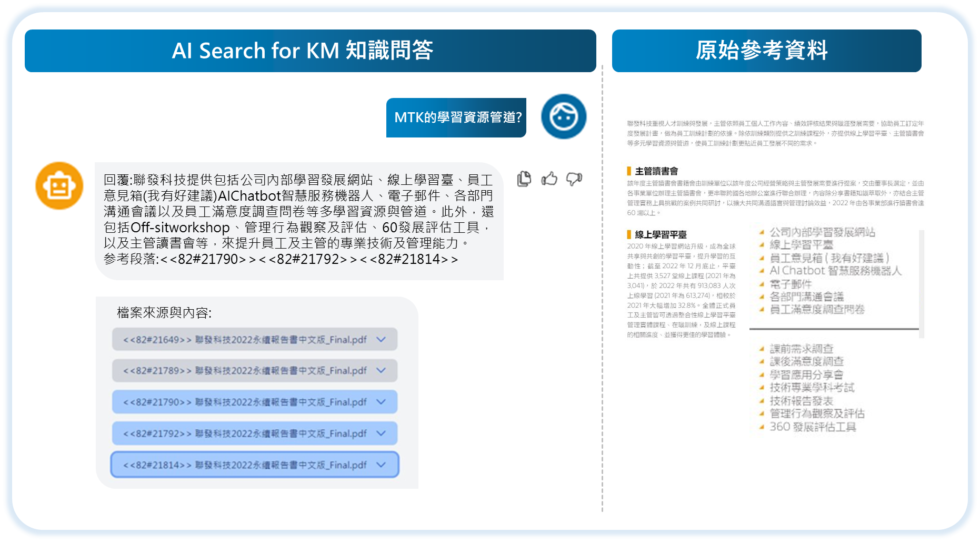Click list item 線上學習平臺 in bullet list
Viewport: 980px width, 542px height.
coord(801,245)
